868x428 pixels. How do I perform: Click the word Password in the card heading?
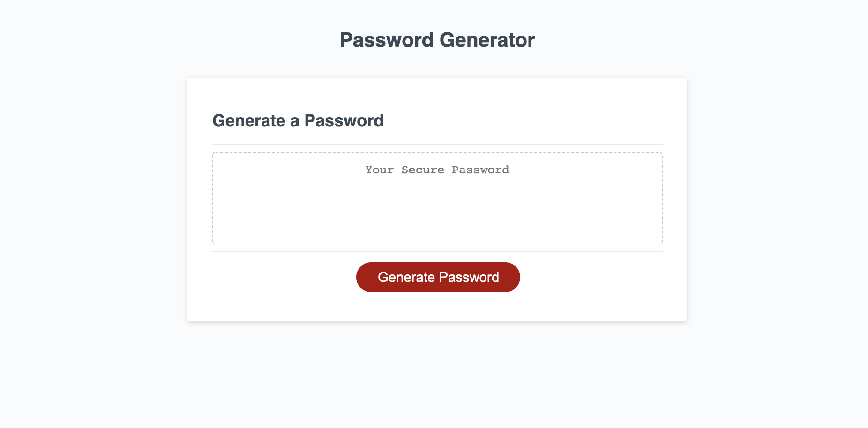tap(344, 121)
